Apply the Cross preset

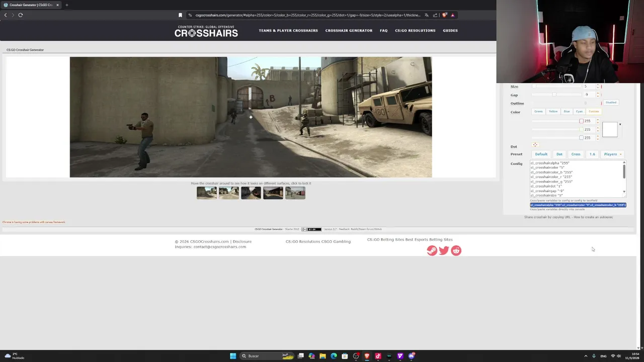click(576, 154)
